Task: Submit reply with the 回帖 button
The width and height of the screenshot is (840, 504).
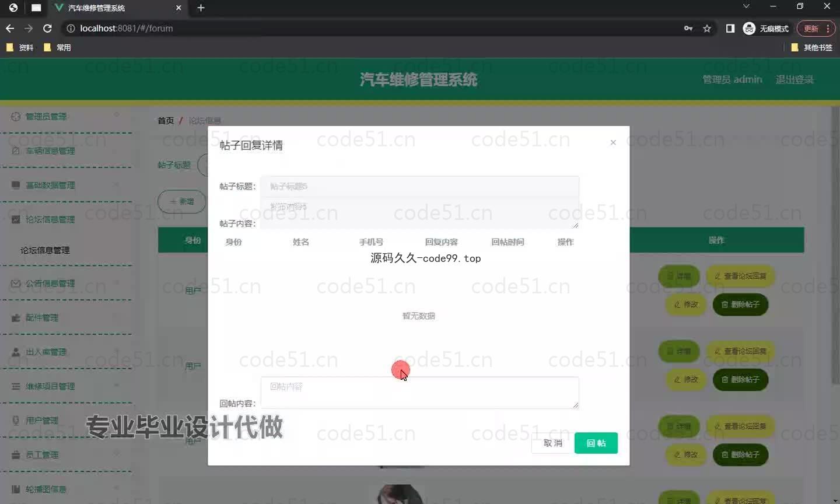Action: click(x=596, y=443)
